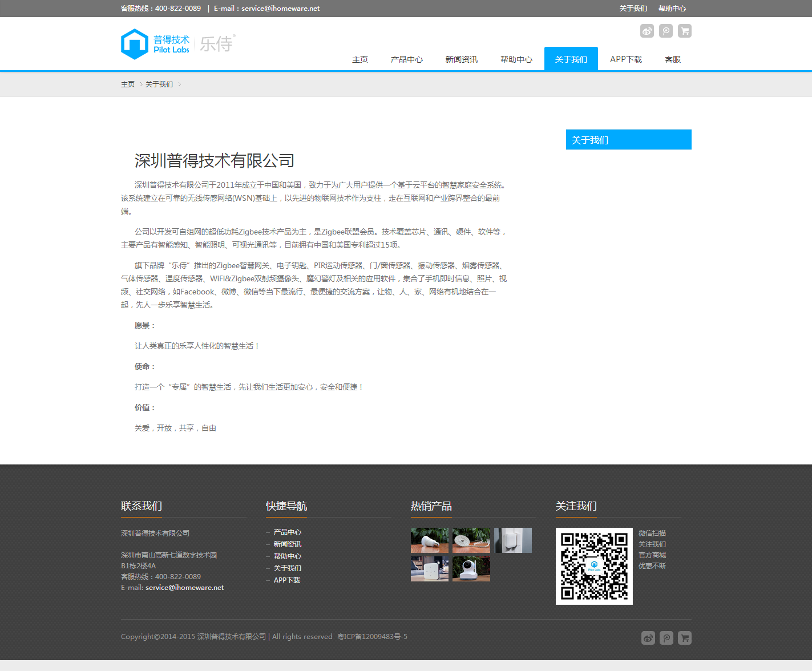Screen dimensions: 812x671
Task: Open 新闻资讯 in footer quick navigation
Action: [287, 544]
